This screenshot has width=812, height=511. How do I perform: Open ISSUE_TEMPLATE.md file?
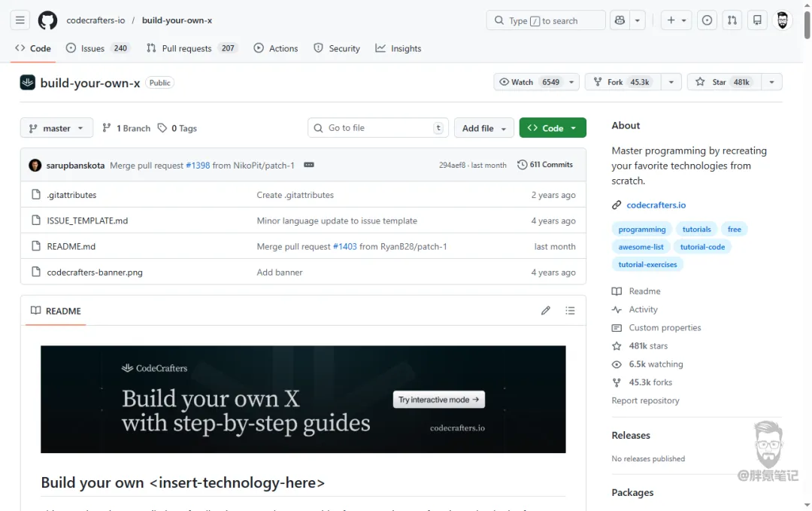tap(87, 221)
